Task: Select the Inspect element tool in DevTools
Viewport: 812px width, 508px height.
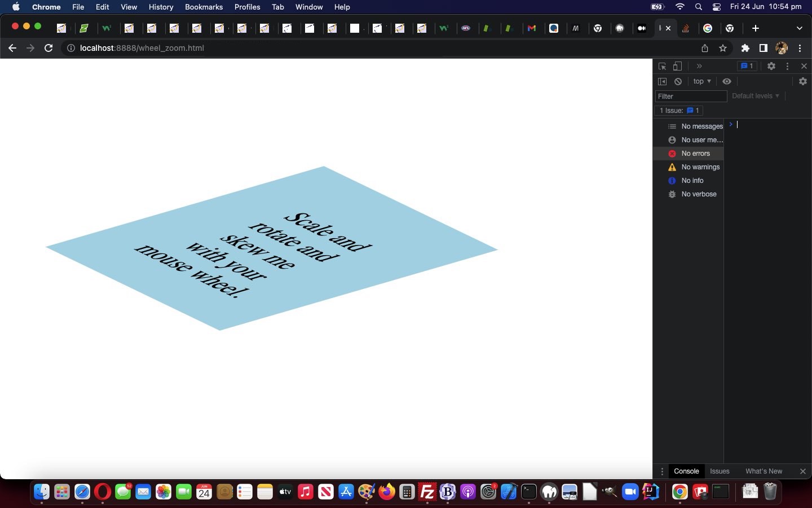Action: (x=662, y=67)
